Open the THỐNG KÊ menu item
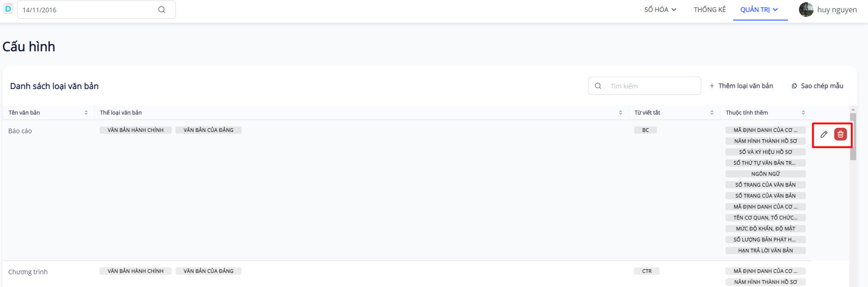 pyautogui.click(x=709, y=10)
